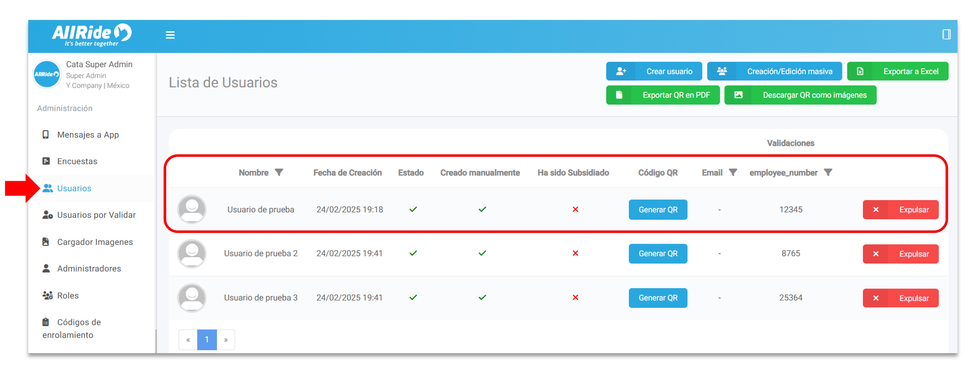980x374 pixels.
Task: Go to Usuarios por Validar section
Action: coord(96,215)
